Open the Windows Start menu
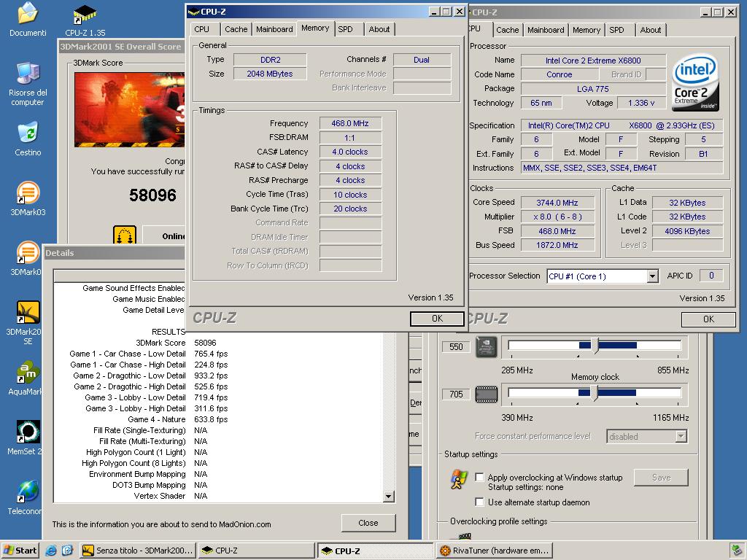 [20, 551]
